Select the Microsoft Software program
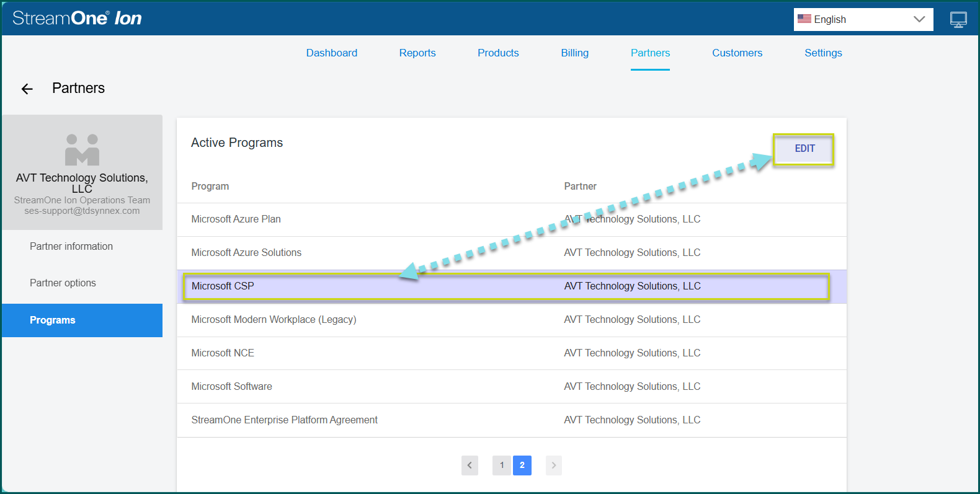Screen dimensions: 980x494 click(x=512, y=387)
